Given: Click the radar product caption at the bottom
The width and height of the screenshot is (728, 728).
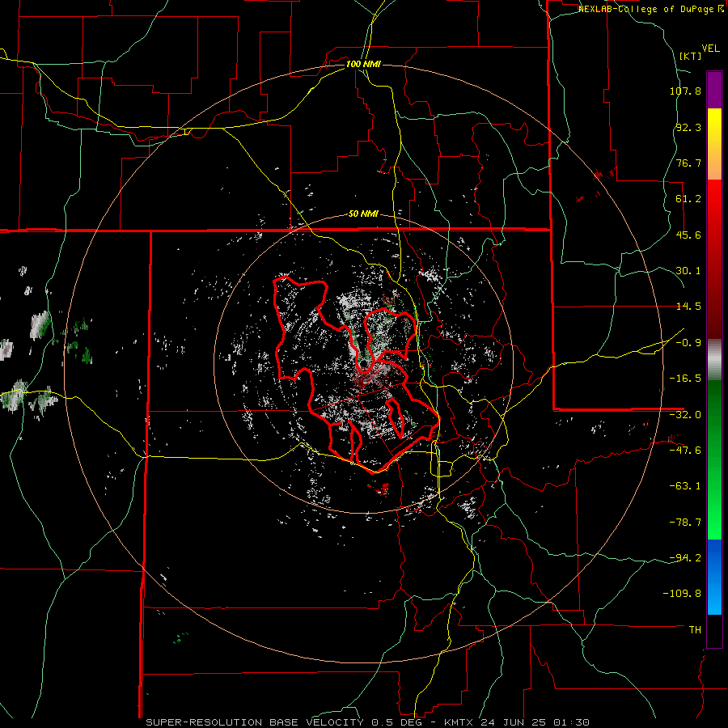Looking at the screenshot, I should point(368,722).
